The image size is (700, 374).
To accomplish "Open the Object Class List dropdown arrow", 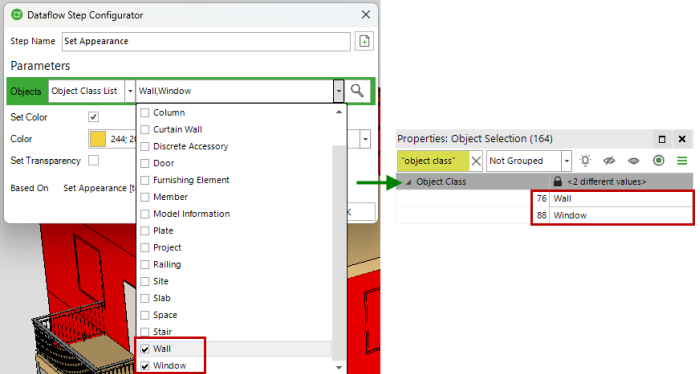I will pos(130,91).
